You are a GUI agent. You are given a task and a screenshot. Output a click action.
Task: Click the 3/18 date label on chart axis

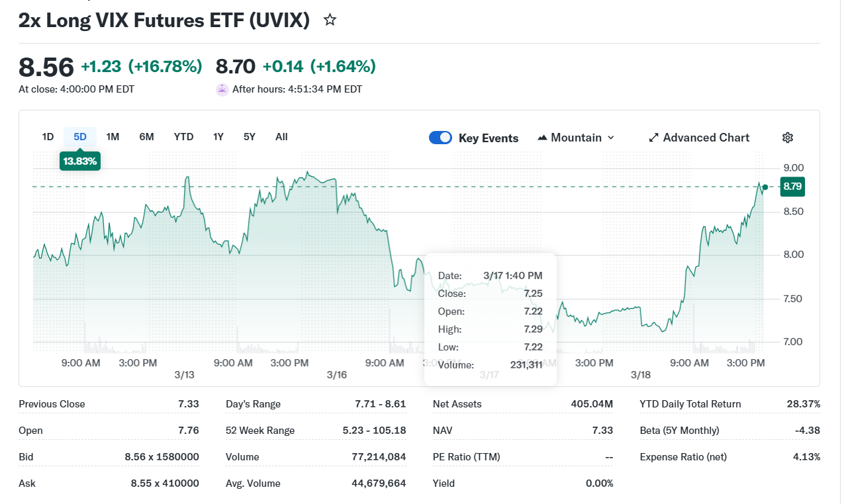point(641,375)
